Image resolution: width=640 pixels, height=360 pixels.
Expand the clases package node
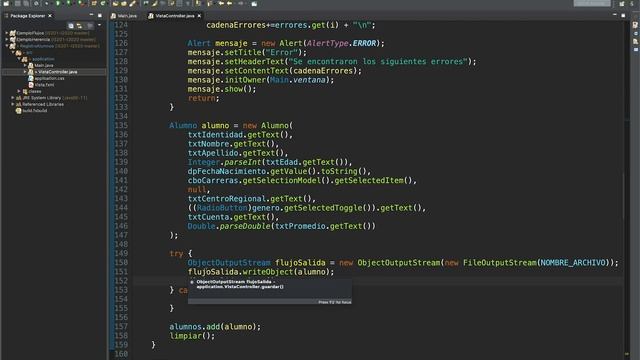point(19,91)
